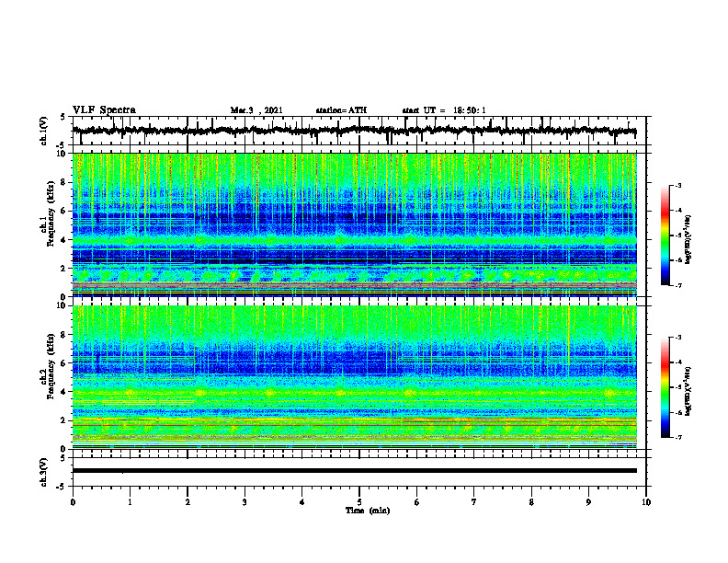728x563 pixels.
Task: Click the "-3" label on ch.1 color bar
Action: click(678, 185)
